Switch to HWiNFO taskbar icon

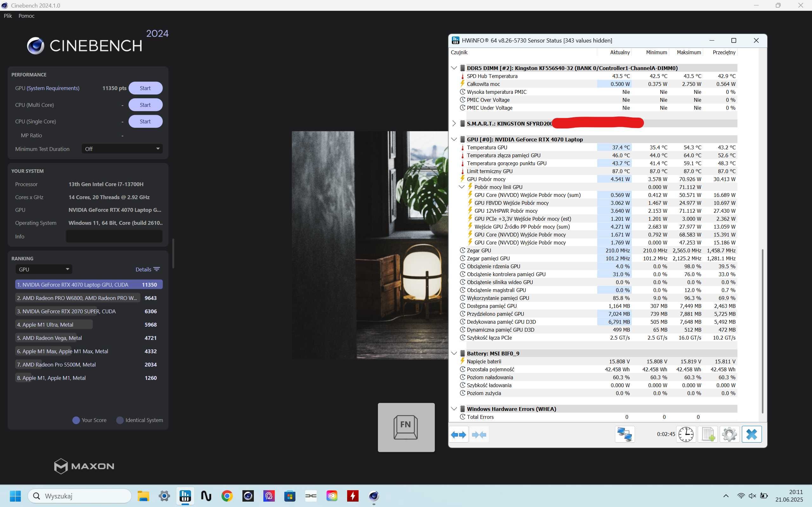pyautogui.click(x=185, y=496)
